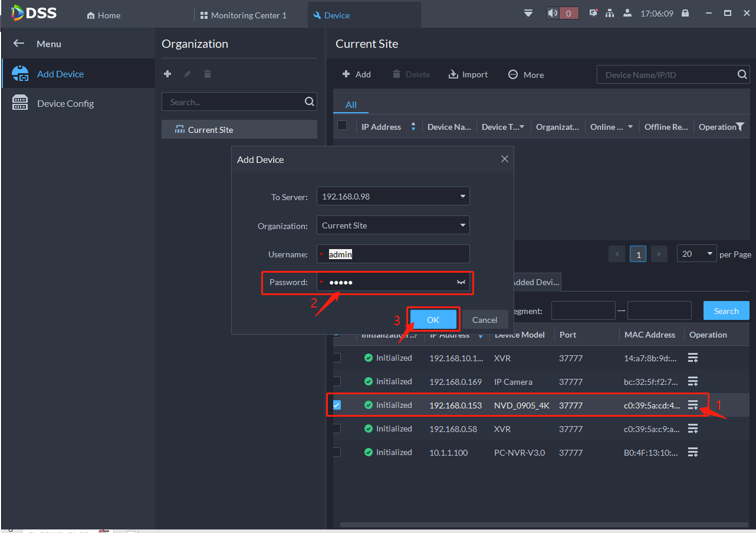This screenshot has height=533, width=756.
Task: Go to next page arrow
Action: [x=659, y=254]
